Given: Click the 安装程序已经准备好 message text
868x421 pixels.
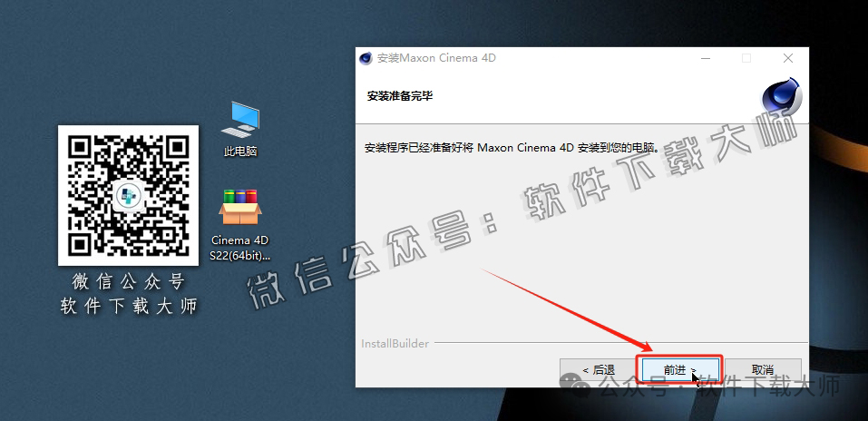Looking at the screenshot, I should point(512,148).
